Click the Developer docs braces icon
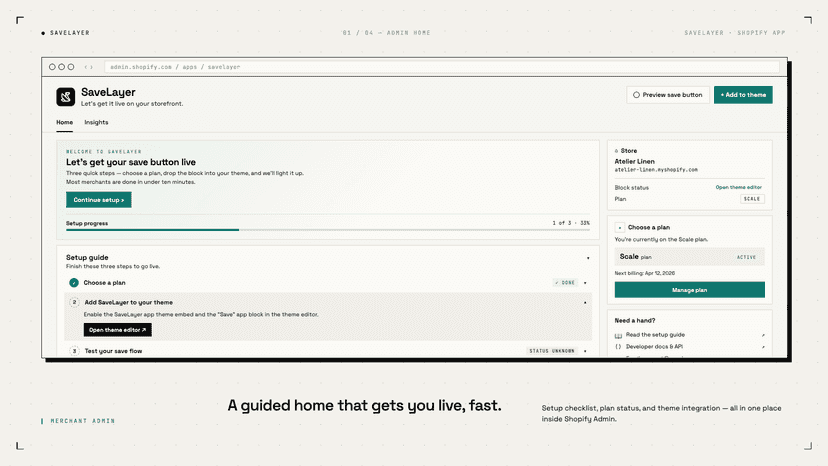 pyautogui.click(x=618, y=347)
